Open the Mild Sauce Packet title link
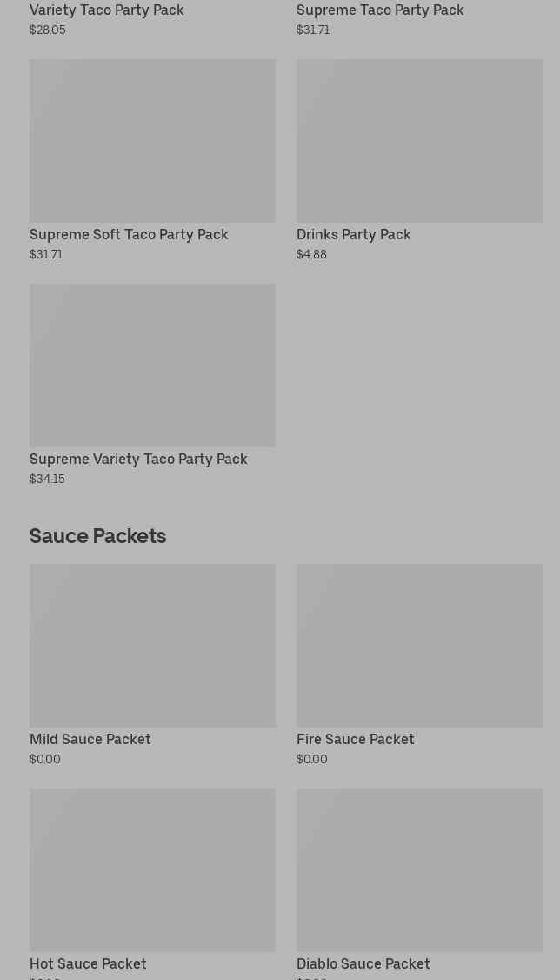This screenshot has height=980, width=560. [x=90, y=740]
